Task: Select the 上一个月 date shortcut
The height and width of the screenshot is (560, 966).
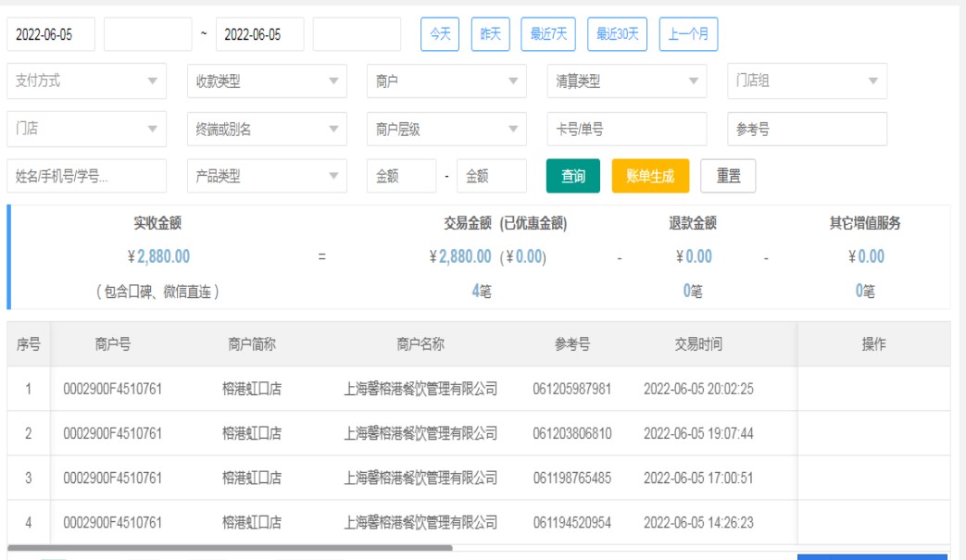Action: [x=688, y=34]
